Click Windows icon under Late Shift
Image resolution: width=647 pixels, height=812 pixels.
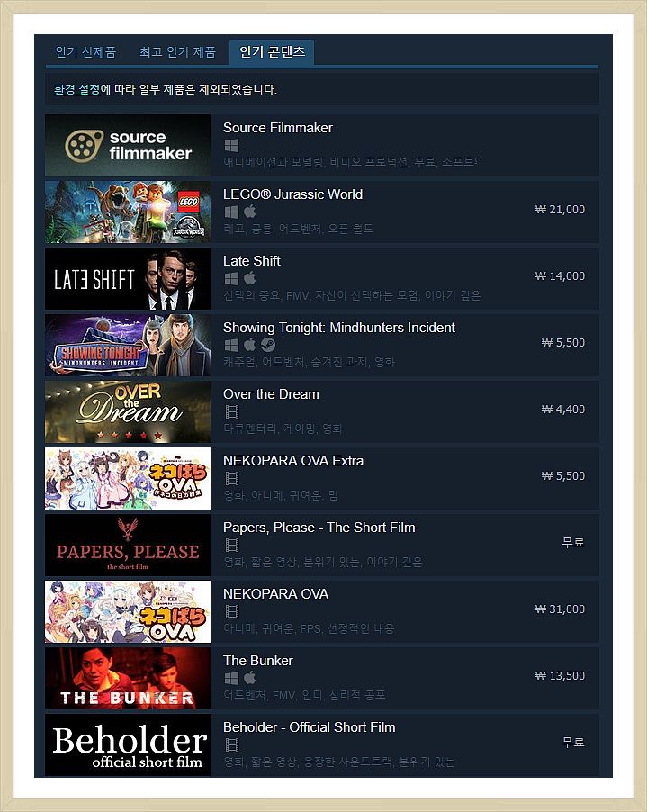coord(231,278)
